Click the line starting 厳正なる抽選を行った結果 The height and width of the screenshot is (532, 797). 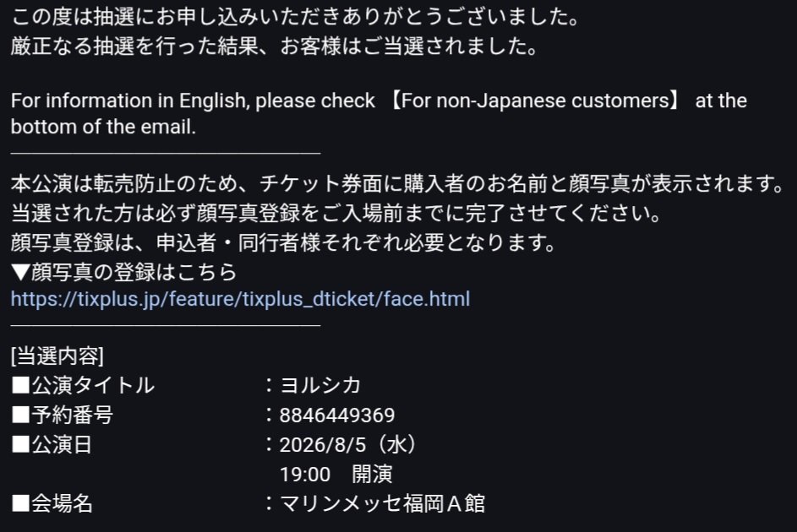pos(274,46)
